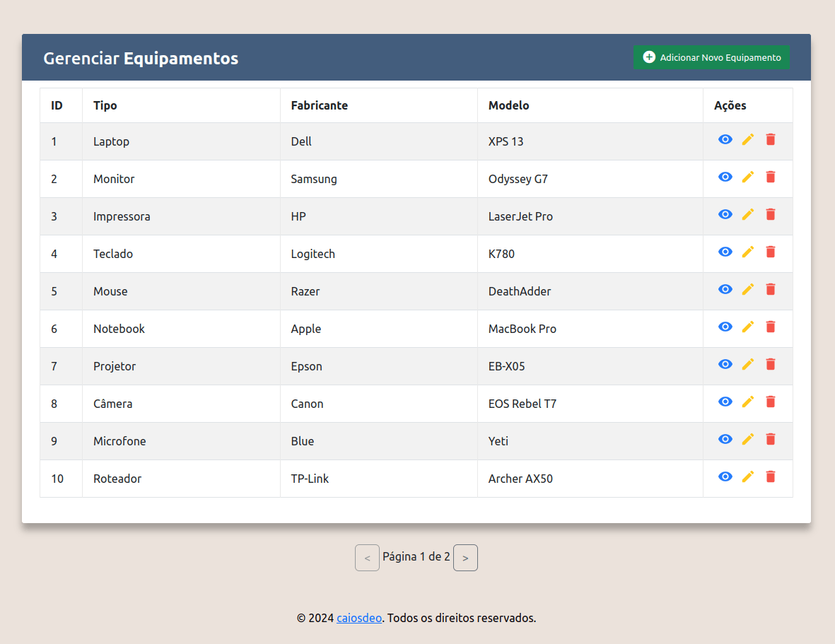Open the caiosdeo footer link
Screen dimensions: 835x644
359,618
